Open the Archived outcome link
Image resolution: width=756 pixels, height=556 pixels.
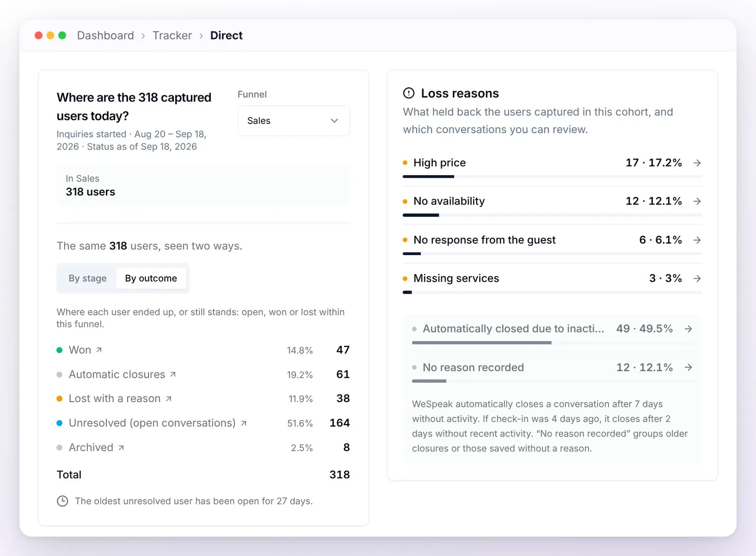[96, 448]
